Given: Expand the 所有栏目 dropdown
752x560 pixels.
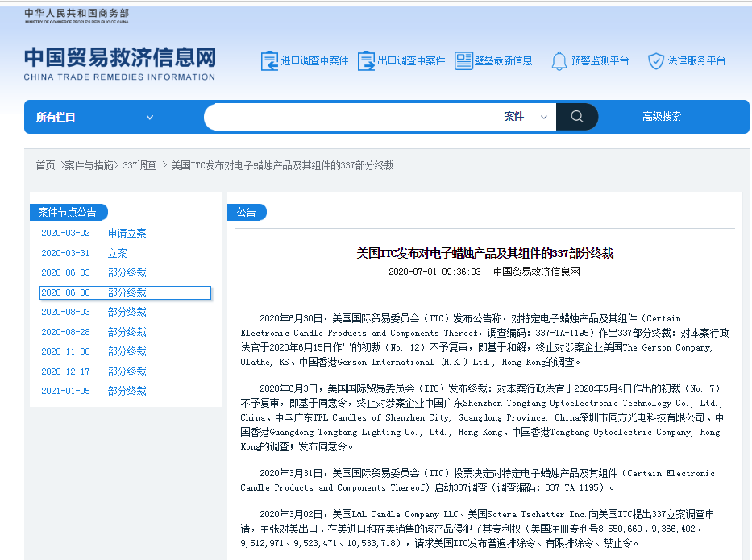Looking at the screenshot, I should point(95,117).
